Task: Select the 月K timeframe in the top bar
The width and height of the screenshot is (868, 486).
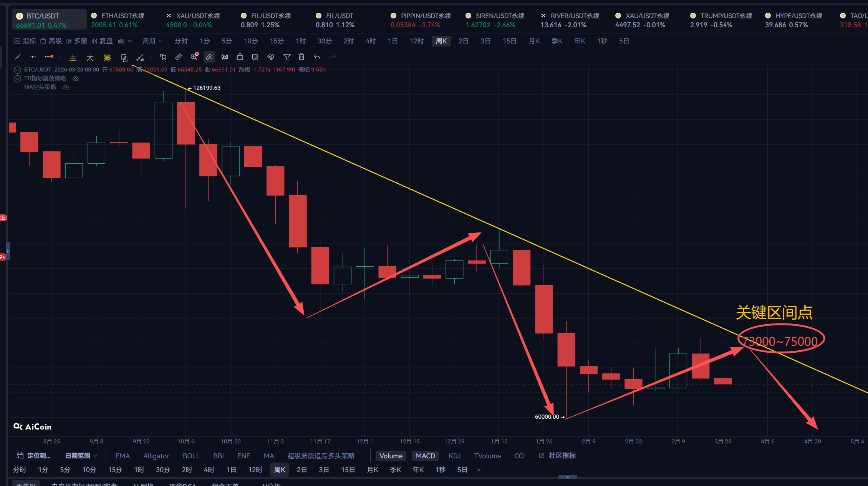Action: pos(534,41)
